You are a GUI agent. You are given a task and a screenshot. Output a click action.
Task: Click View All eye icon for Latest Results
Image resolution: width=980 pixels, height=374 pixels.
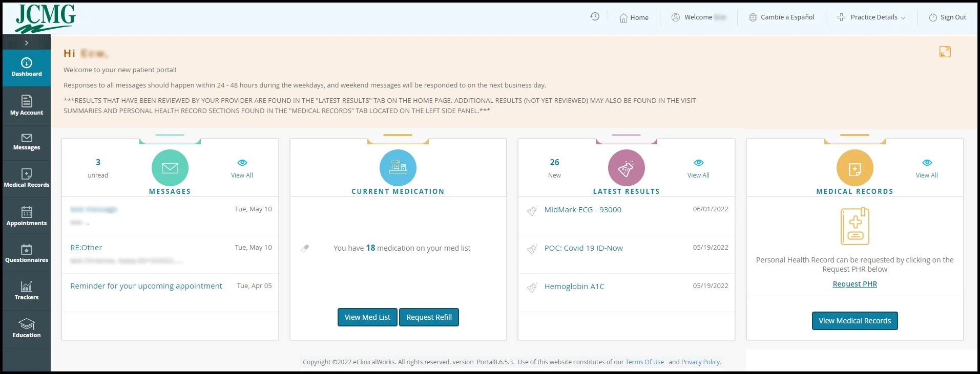pyautogui.click(x=698, y=163)
